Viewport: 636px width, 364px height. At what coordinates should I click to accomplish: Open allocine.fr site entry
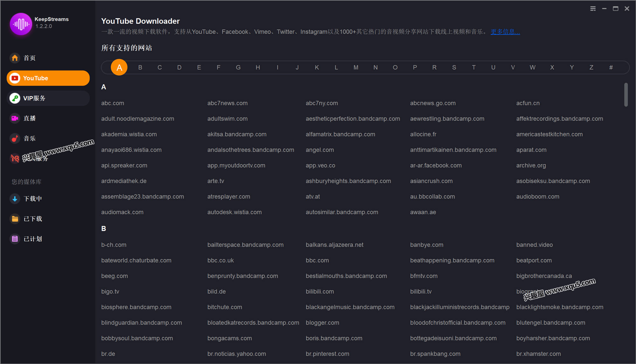pyautogui.click(x=423, y=134)
